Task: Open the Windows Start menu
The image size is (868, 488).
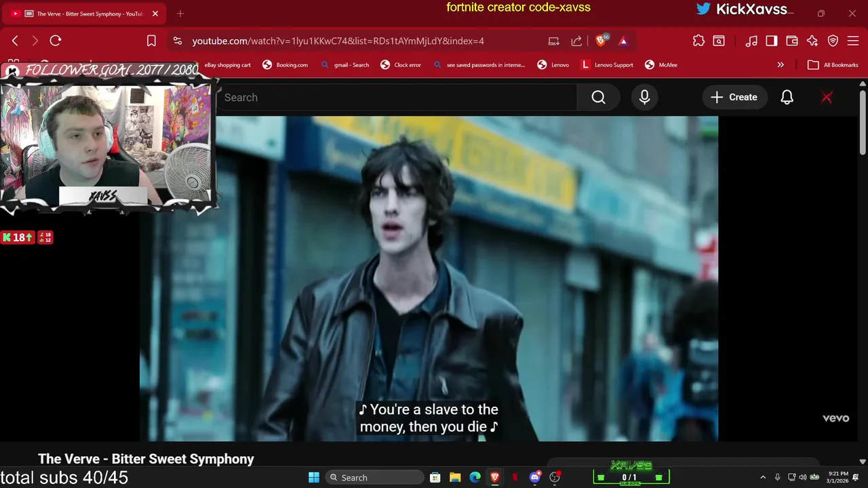Action: 314,477
